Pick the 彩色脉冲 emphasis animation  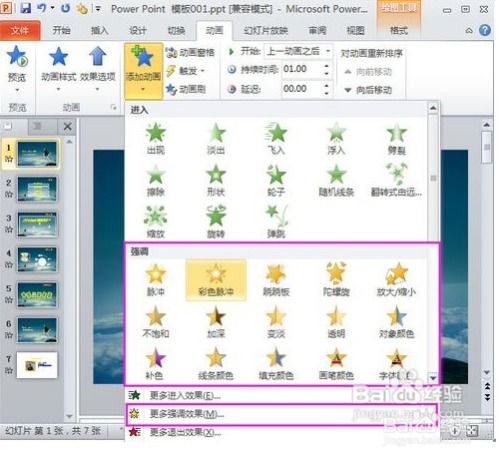pos(216,279)
